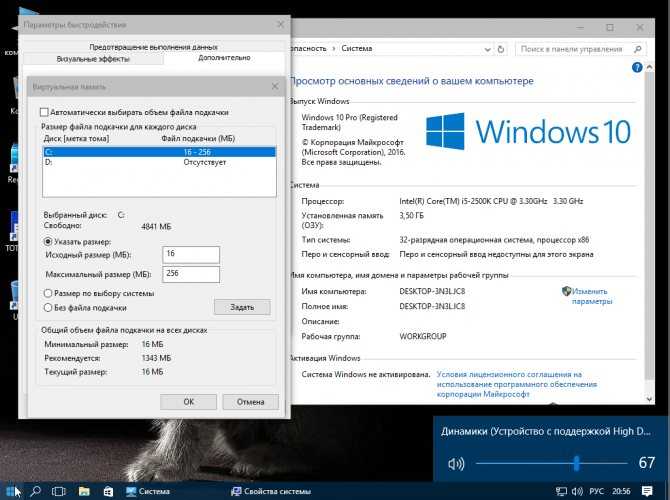Viewport: 670px width, 500px height.
Task: Click the shield icon beside Изменить параметры
Action: point(566,291)
